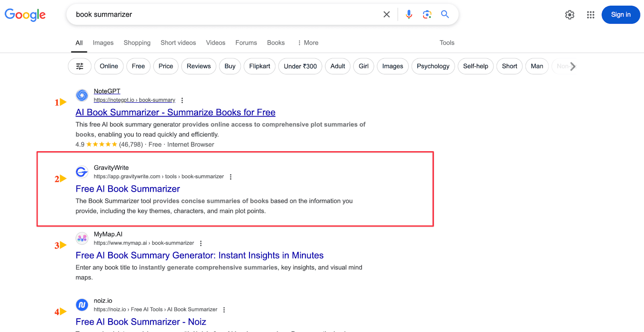The width and height of the screenshot is (644, 332).
Task: Open the filter sliders icon chip
Action: click(80, 66)
